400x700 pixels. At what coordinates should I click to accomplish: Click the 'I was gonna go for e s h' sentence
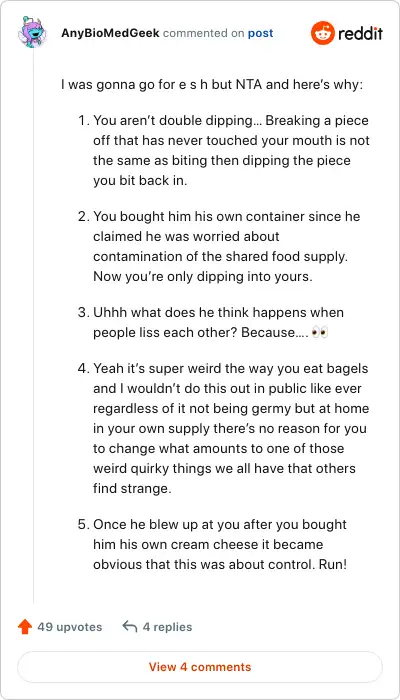pos(212,84)
